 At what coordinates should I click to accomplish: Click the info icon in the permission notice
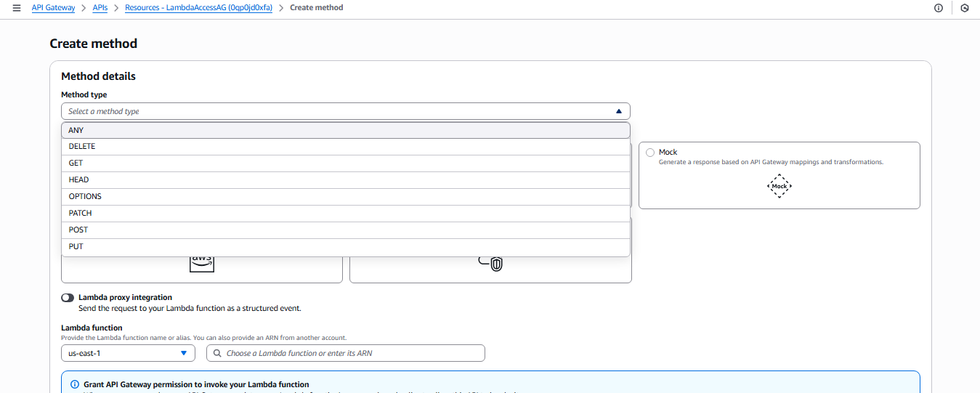74,384
